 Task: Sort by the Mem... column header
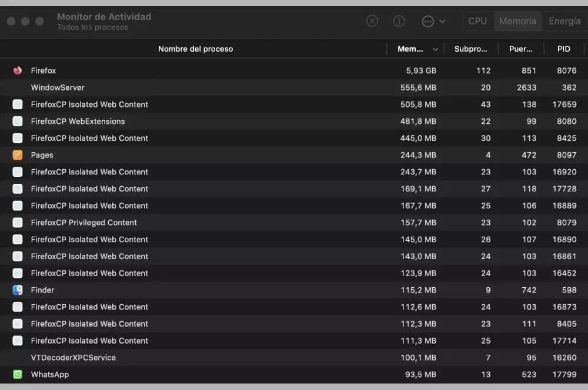point(410,49)
